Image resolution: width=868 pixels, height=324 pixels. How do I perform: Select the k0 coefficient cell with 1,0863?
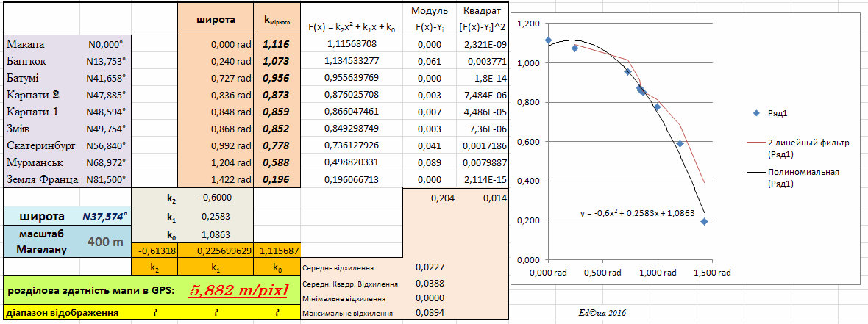[x=216, y=235]
